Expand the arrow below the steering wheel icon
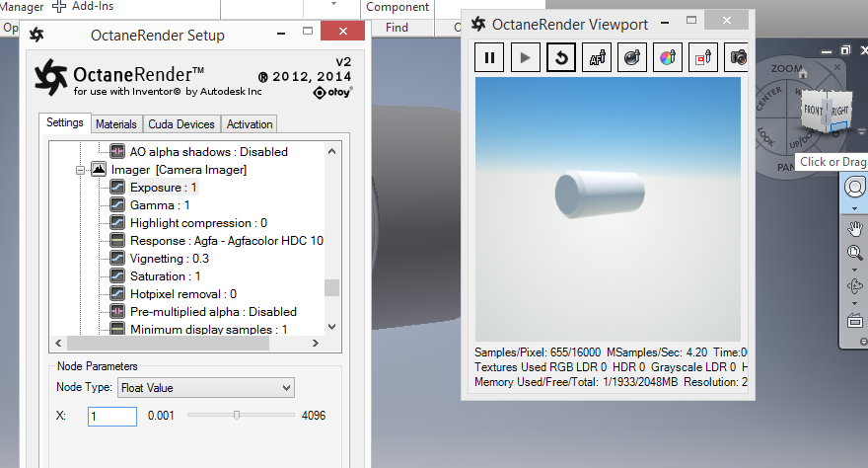Screen dimensions: 868x468 coord(855,208)
